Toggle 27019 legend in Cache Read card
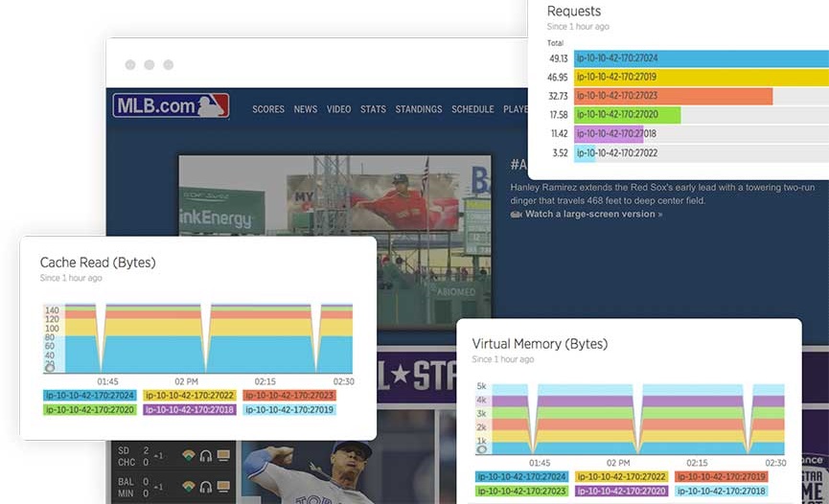Viewport: 829px width, 504px height. click(289, 410)
